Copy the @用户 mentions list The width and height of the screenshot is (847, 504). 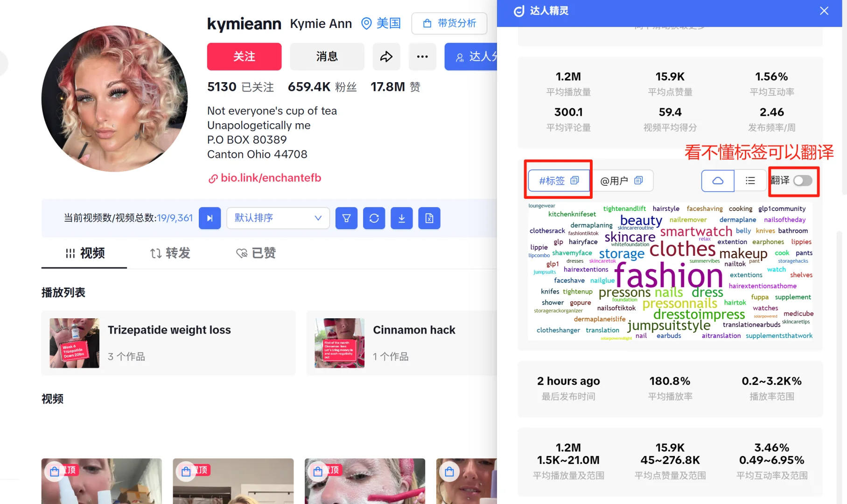pyautogui.click(x=638, y=181)
